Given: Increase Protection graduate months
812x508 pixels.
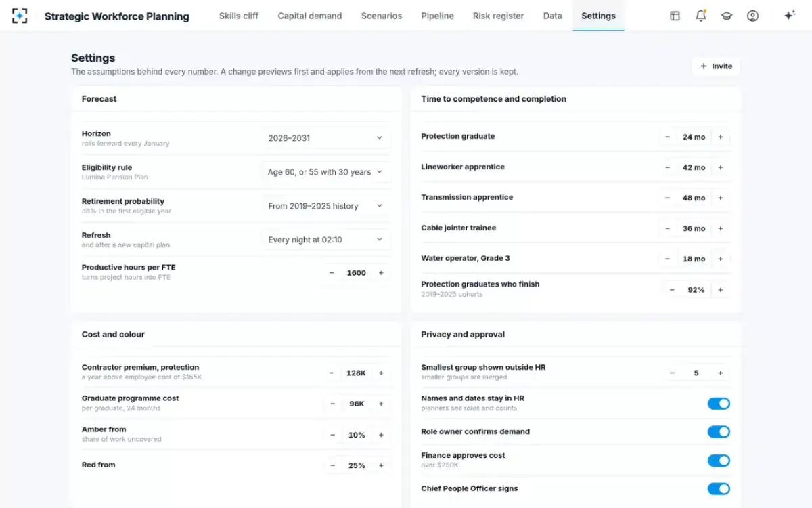Looking at the screenshot, I should pos(721,137).
